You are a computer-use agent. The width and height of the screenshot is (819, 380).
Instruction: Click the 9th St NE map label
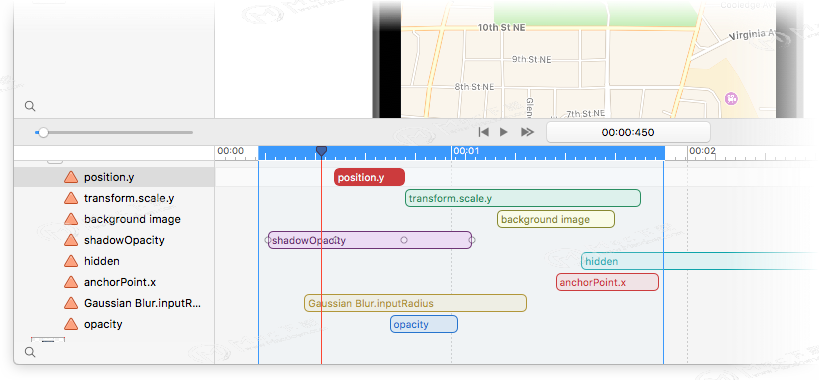point(531,60)
